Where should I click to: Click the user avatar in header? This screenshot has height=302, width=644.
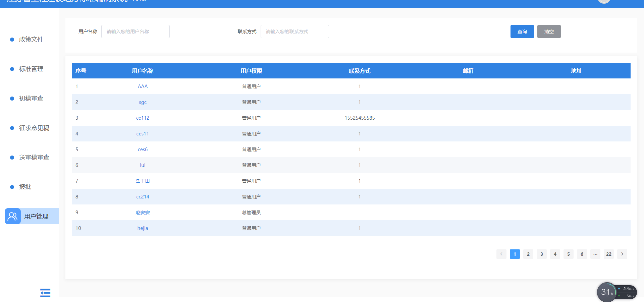click(x=604, y=1)
